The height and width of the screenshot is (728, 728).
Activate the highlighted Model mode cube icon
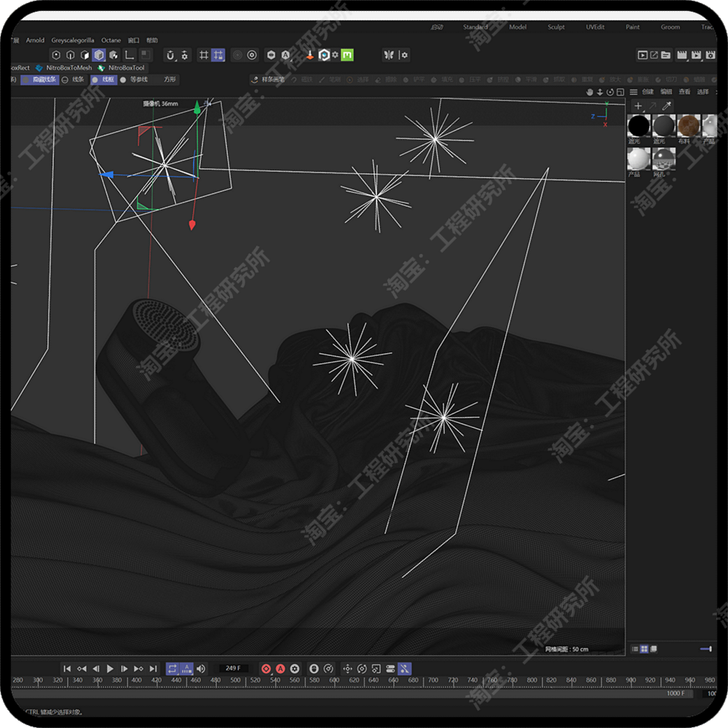coord(99,55)
